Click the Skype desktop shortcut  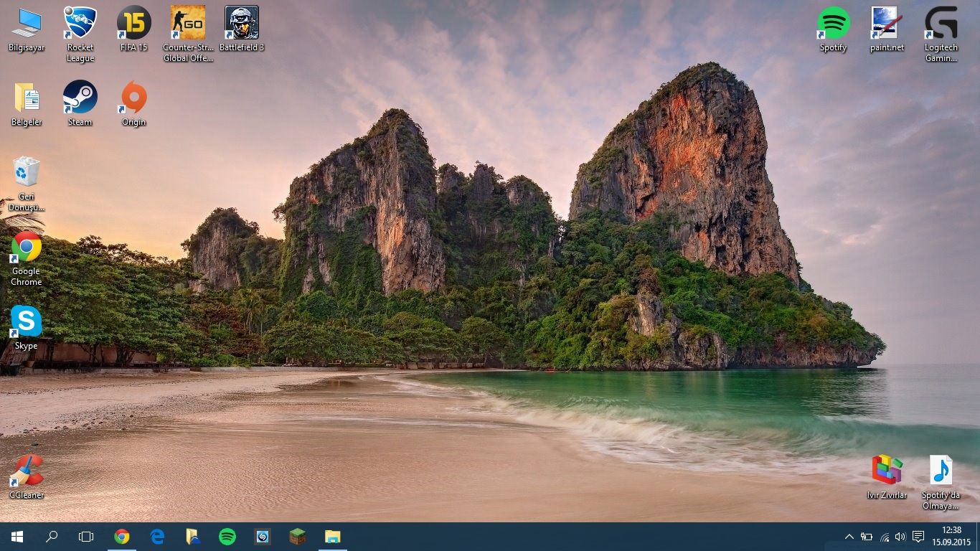27,328
